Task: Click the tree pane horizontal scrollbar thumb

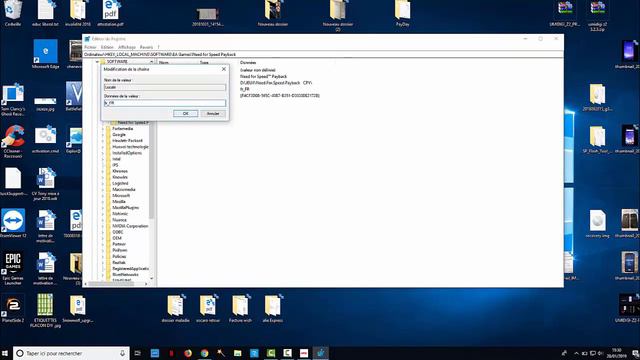Action: (111, 283)
